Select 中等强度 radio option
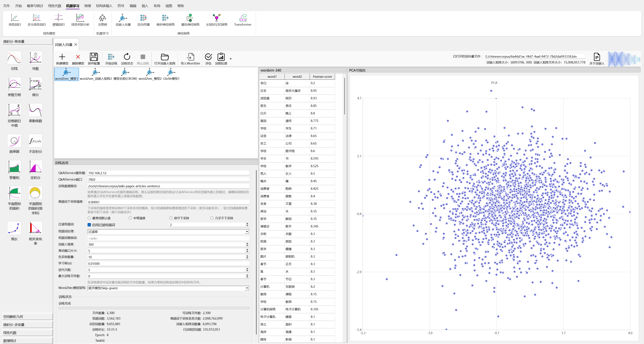The image size is (644, 344). click(x=130, y=218)
